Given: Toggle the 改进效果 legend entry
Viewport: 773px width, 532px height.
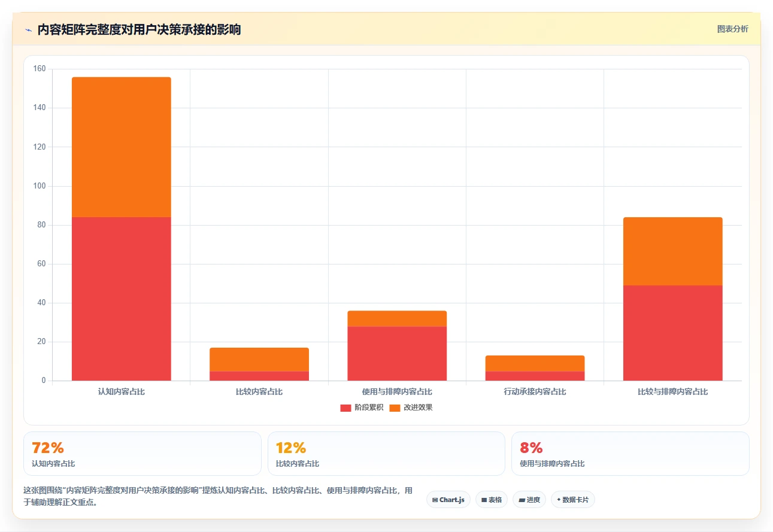Looking at the screenshot, I should tap(411, 408).
